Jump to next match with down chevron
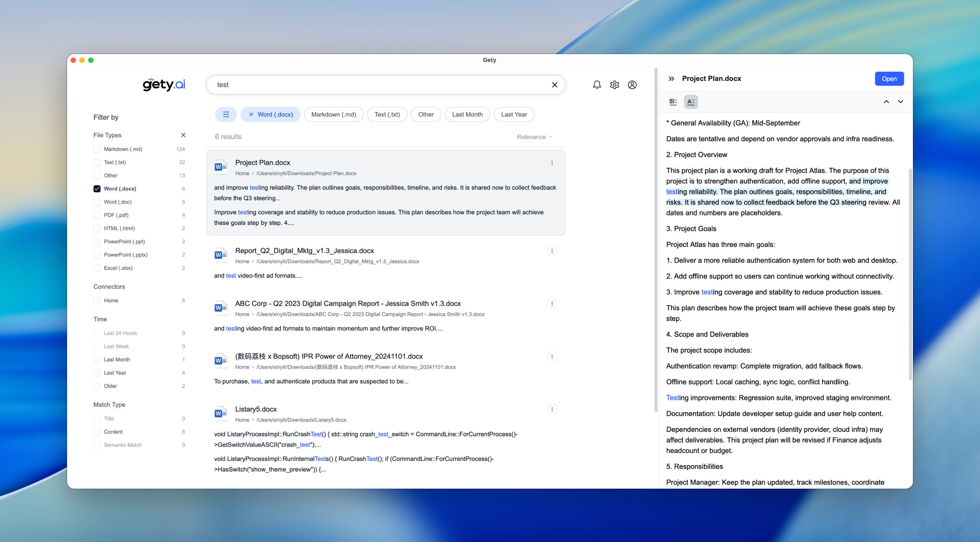The height and width of the screenshot is (542, 980). [x=900, y=102]
